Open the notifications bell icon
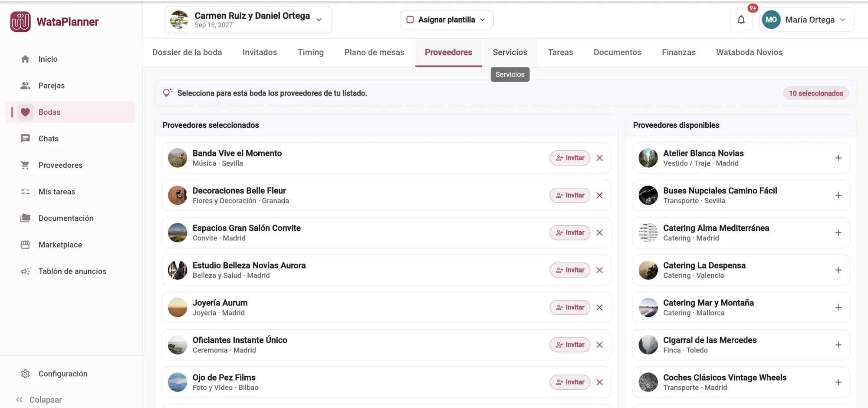This screenshot has width=868, height=408. point(741,20)
